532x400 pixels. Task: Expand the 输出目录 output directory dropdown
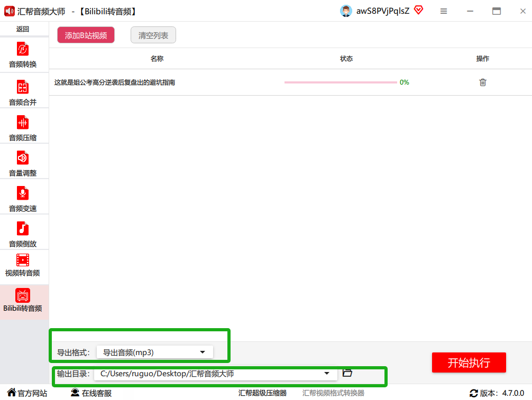(216, 374)
